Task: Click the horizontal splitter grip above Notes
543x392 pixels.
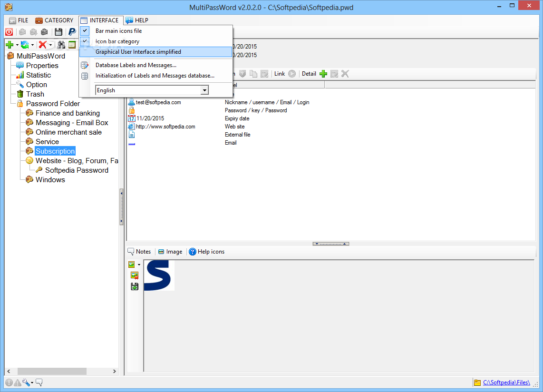Action: [331, 244]
